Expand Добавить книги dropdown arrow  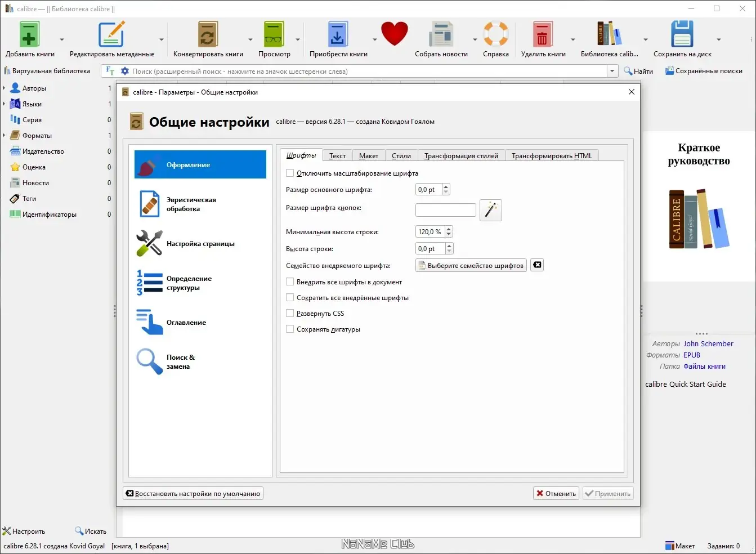point(62,39)
